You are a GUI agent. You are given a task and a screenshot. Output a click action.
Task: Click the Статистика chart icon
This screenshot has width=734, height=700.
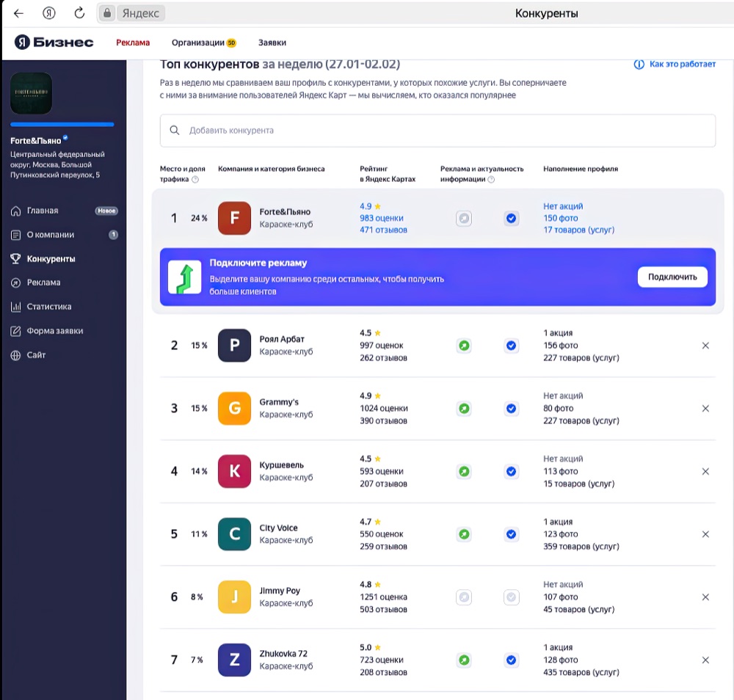pyautogui.click(x=15, y=307)
